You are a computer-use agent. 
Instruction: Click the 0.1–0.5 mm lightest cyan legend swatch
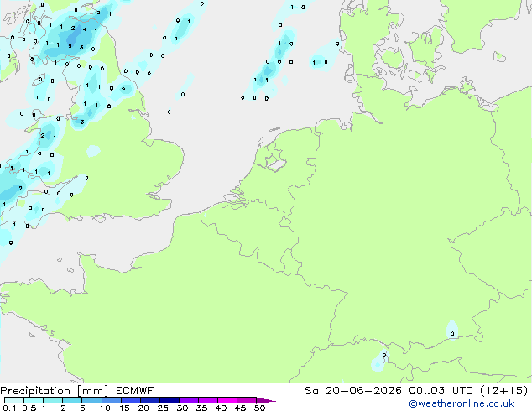coord(14,400)
